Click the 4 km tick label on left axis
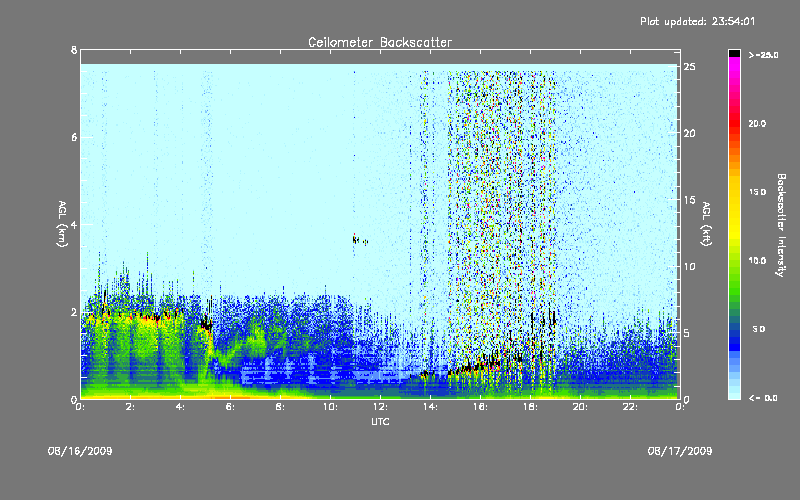The height and width of the screenshot is (500, 800). point(74,224)
